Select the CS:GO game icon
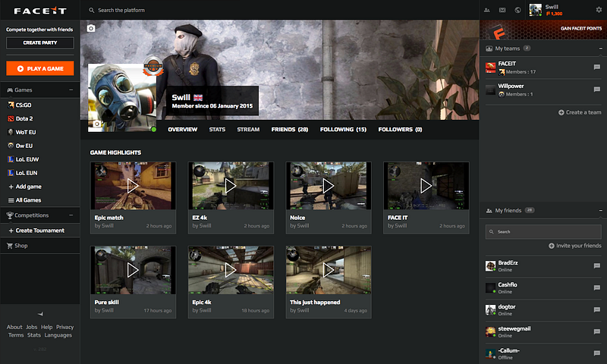Image resolution: width=607 pixels, height=364 pixels. click(11, 105)
